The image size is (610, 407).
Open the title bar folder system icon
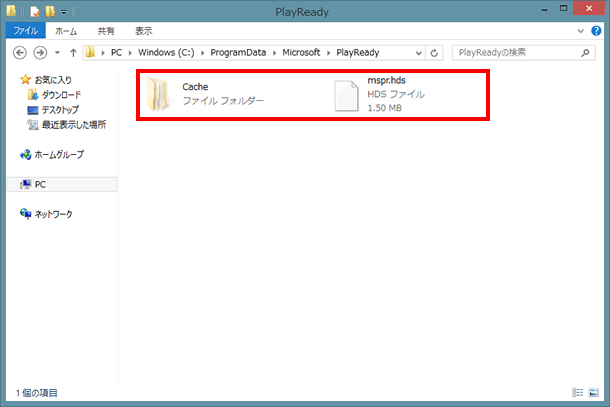11,11
